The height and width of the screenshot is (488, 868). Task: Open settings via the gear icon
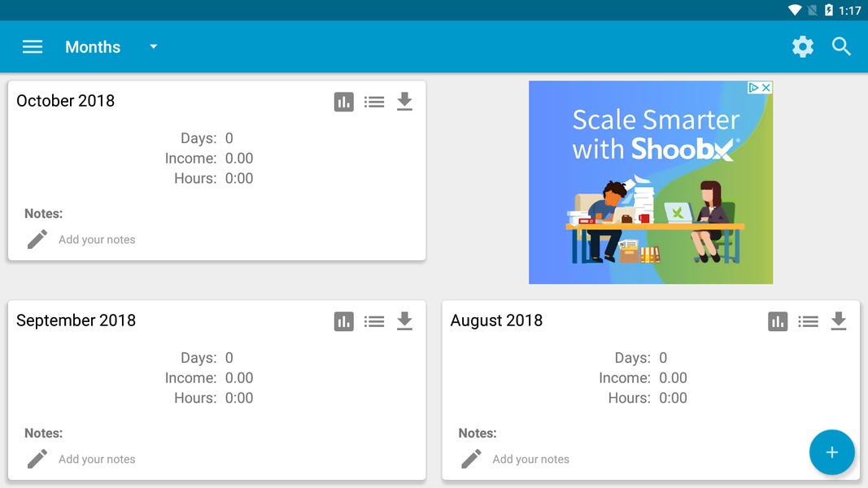tap(803, 47)
